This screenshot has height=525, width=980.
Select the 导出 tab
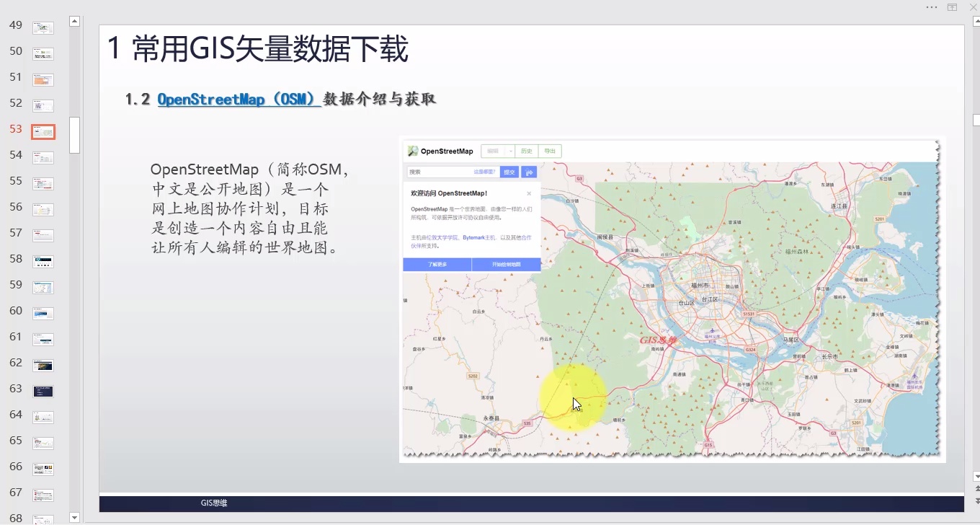pyautogui.click(x=550, y=151)
